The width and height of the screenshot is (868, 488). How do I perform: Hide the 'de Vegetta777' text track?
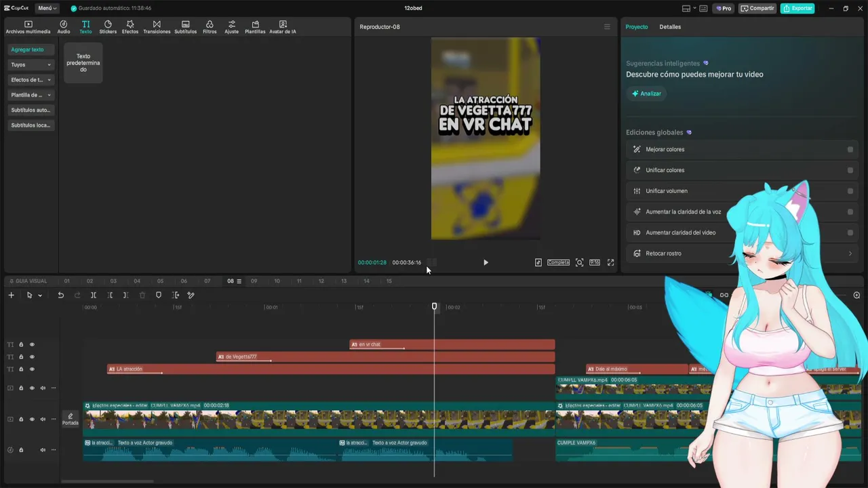point(32,357)
